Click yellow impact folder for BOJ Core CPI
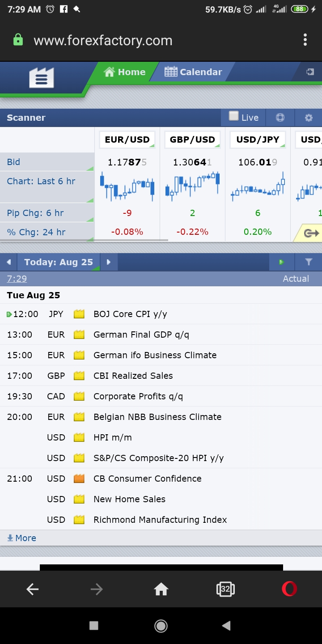This screenshot has width=322, height=644. coord(79,314)
